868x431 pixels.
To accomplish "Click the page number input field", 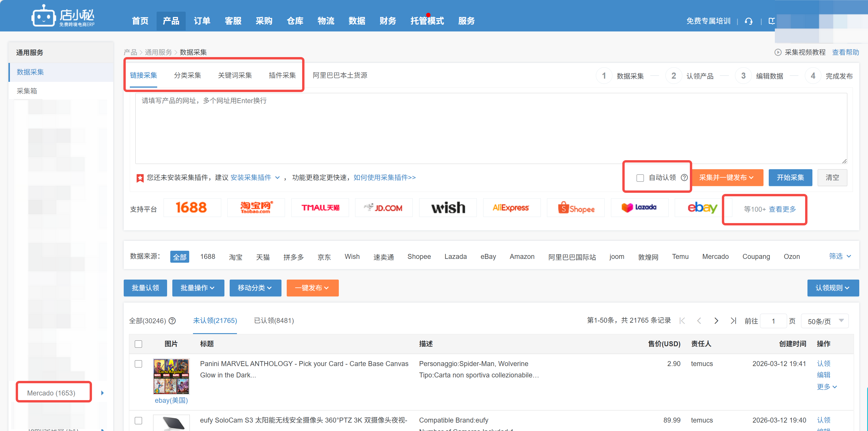I will click(773, 321).
